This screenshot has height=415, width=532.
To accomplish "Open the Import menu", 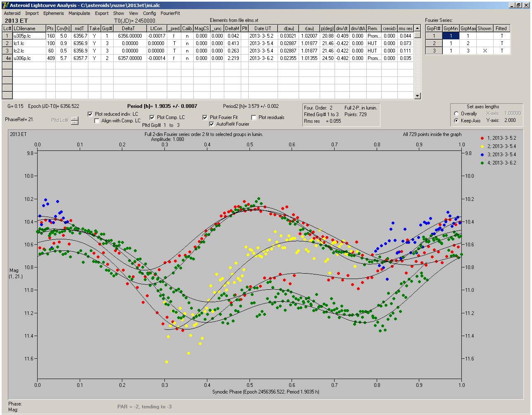I will coord(32,13).
